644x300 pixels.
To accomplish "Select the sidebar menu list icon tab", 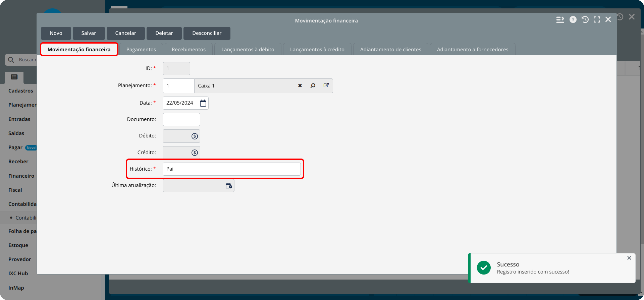I will coord(14,77).
